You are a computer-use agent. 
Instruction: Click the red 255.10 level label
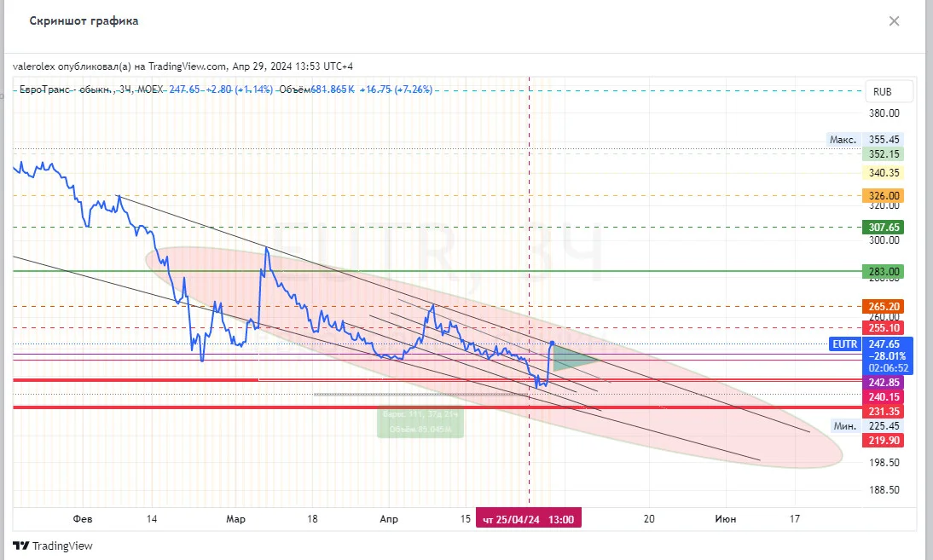coord(884,328)
